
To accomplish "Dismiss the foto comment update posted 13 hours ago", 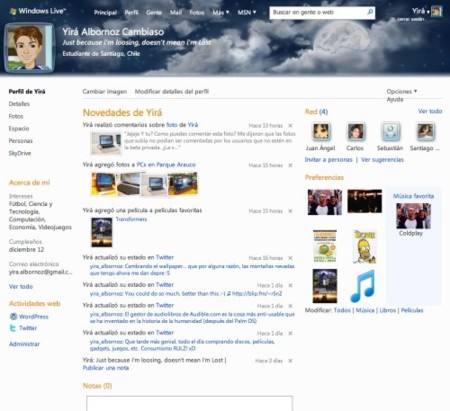I will (290, 126).
